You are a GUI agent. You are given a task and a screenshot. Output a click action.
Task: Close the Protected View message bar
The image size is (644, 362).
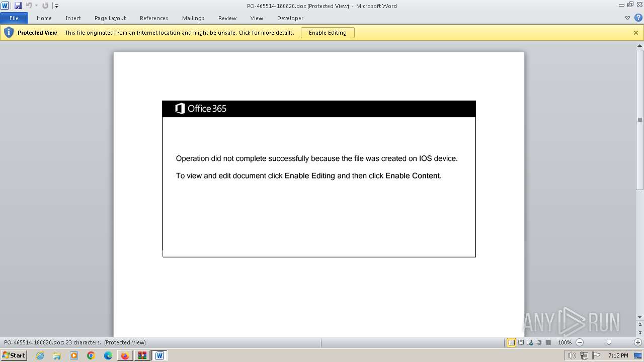point(636,33)
